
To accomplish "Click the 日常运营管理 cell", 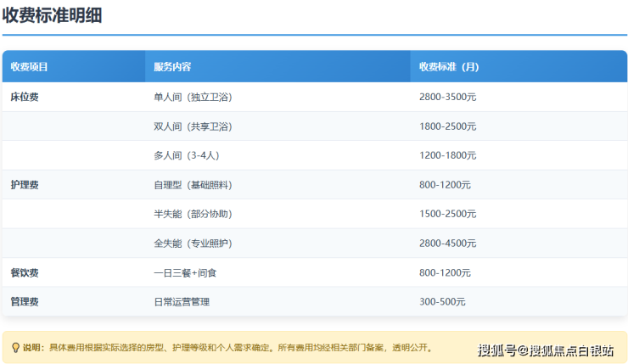I will (181, 301).
